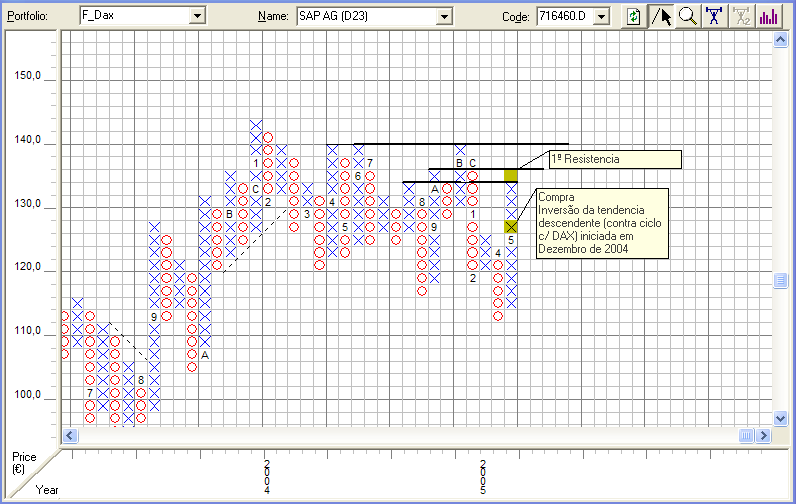Open the Portfolio dropdown showing F_Dax
This screenshot has height=504, width=796.
pyautogui.click(x=196, y=16)
